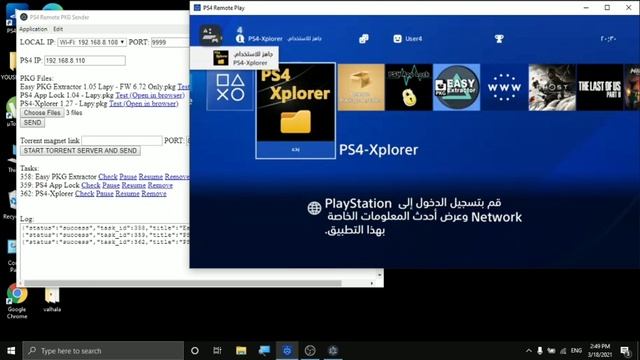Open the PS4 App Lock padlock tile
This screenshot has height=360, width=640.
click(409, 87)
